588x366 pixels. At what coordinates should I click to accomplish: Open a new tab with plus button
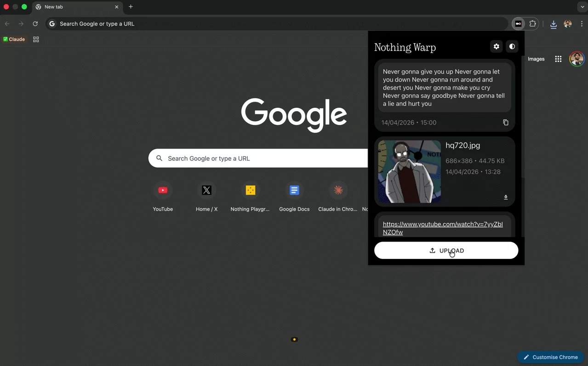(131, 7)
